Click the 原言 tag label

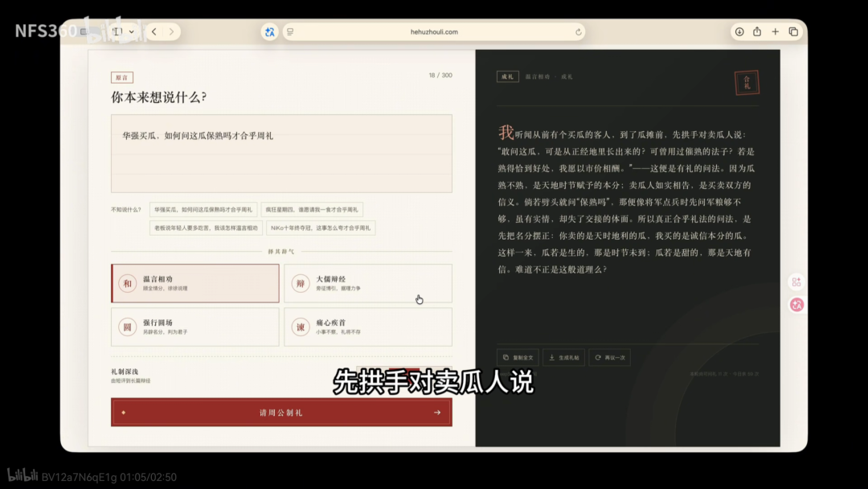click(122, 77)
